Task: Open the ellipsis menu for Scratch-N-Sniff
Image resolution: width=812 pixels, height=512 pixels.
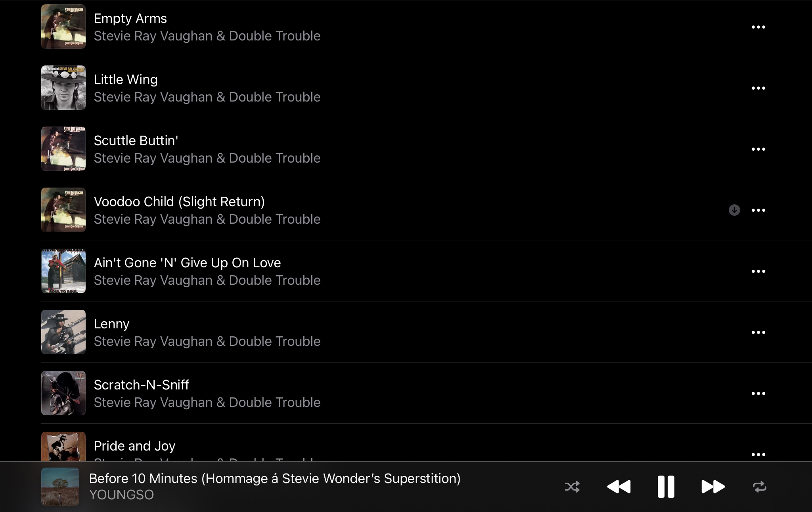Action: click(x=758, y=393)
